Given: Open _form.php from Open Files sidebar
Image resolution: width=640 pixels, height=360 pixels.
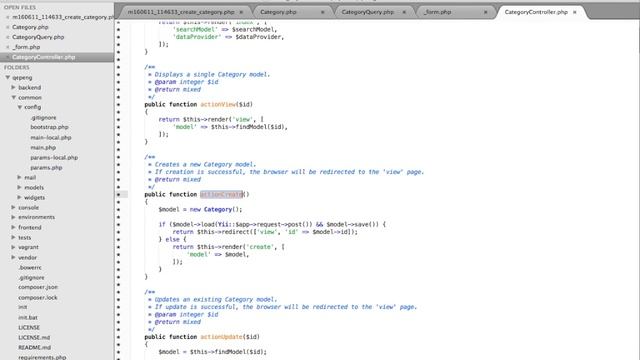Looking at the screenshot, I should coord(26,47).
